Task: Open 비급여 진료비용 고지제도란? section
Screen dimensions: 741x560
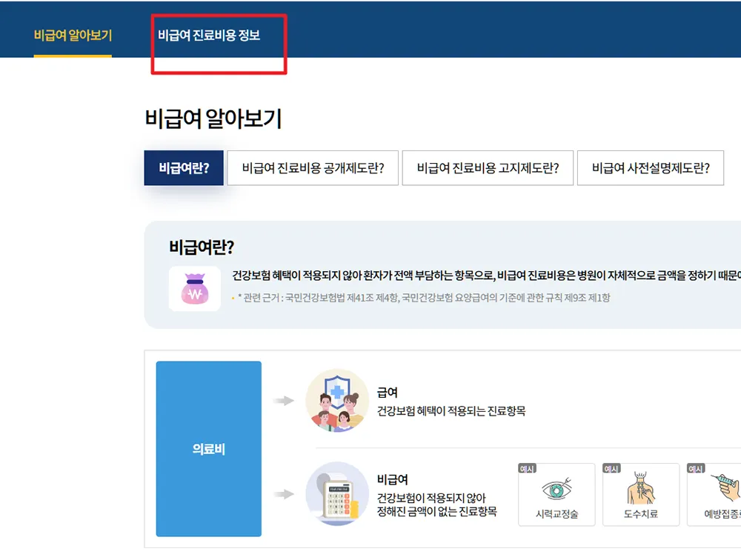Action: point(488,168)
